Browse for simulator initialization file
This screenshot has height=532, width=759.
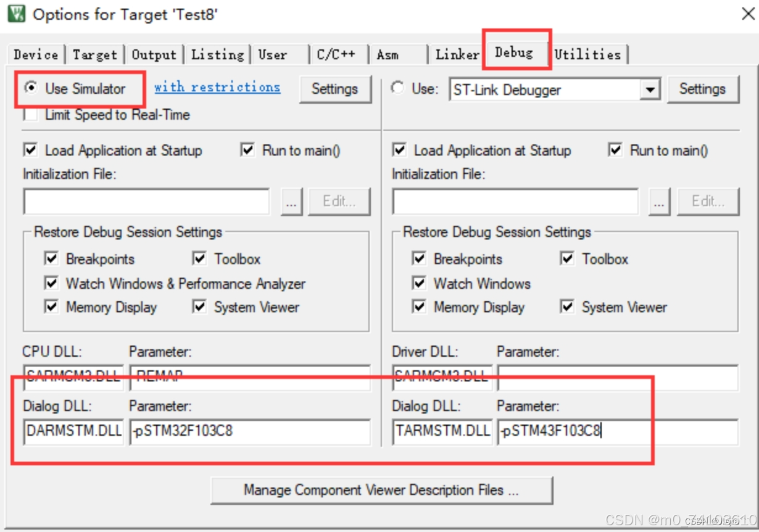[x=291, y=202]
